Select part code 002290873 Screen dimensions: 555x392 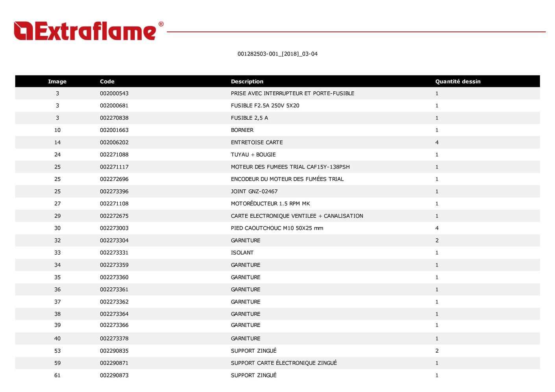pyautogui.click(x=114, y=375)
